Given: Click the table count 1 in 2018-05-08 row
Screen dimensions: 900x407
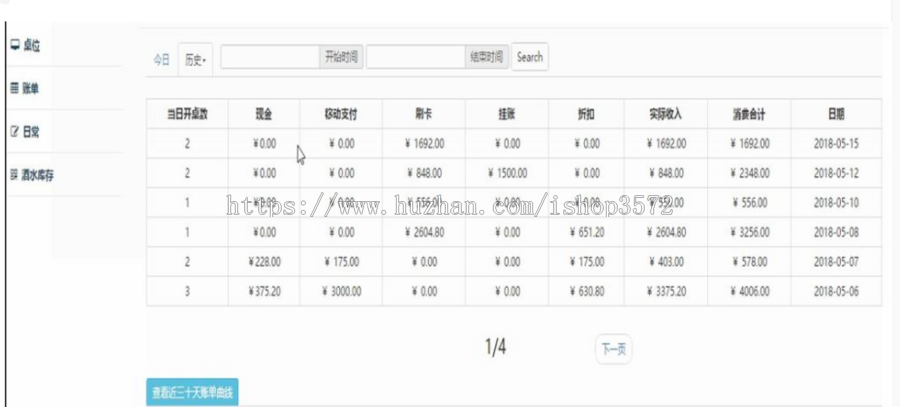Looking at the screenshot, I should [187, 232].
